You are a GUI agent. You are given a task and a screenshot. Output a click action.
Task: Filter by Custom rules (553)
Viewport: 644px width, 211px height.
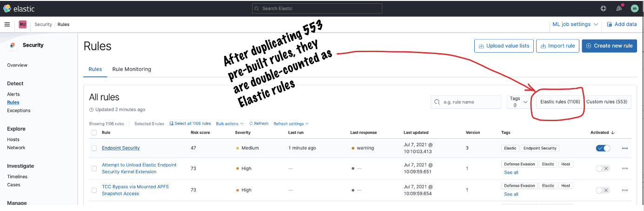[x=607, y=102]
